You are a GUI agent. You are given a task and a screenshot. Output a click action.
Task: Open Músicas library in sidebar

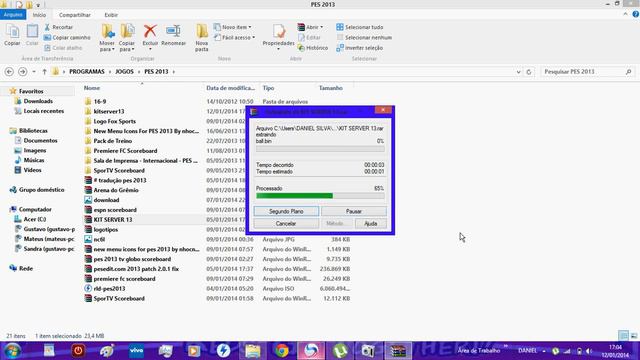click(34, 160)
